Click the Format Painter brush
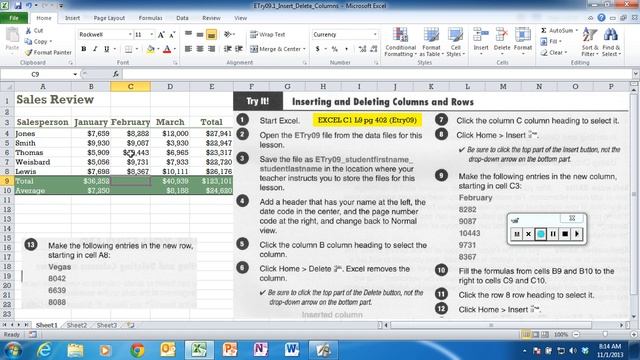Screen dimensions: 640x360 tap(29, 52)
